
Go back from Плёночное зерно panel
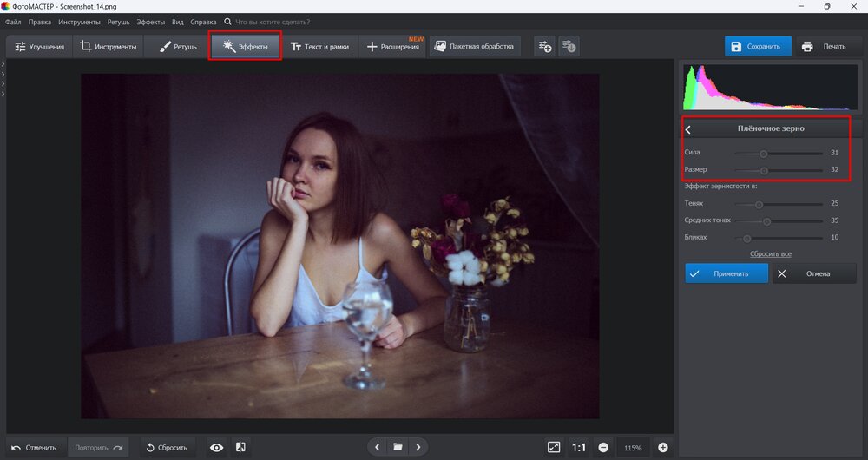688,129
